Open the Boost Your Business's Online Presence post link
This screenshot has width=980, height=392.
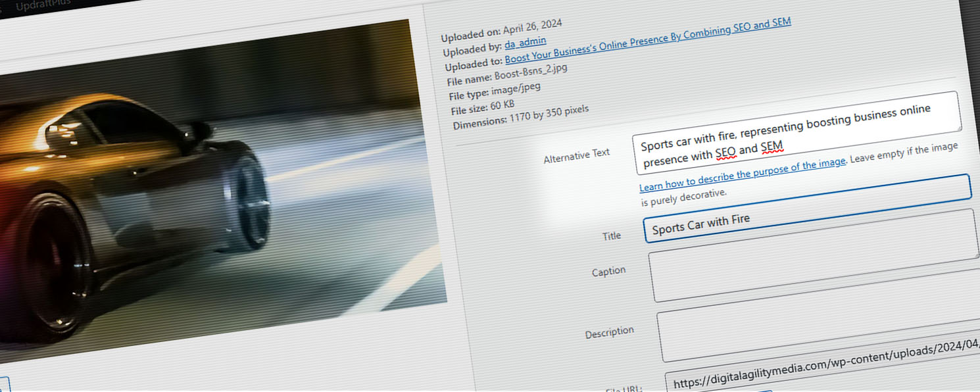point(648,42)
